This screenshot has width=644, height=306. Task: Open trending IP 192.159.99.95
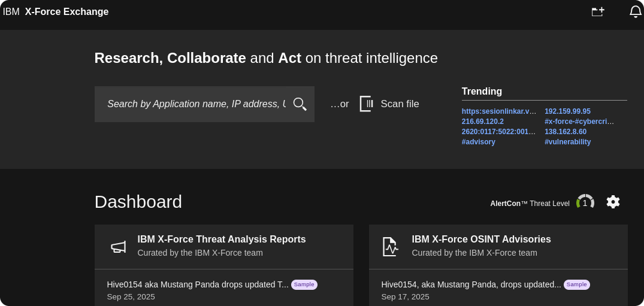point(567,111)
